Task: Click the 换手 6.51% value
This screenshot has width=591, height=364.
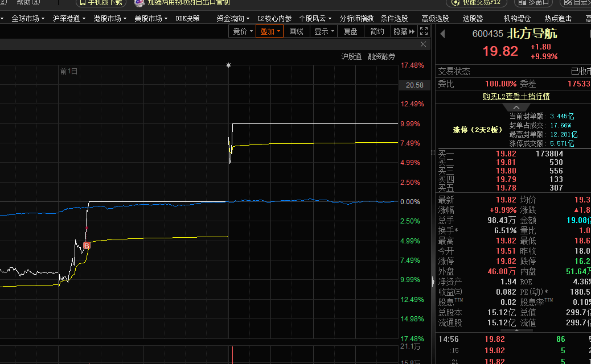Action: pyautogui.click(x=505, y=230)
